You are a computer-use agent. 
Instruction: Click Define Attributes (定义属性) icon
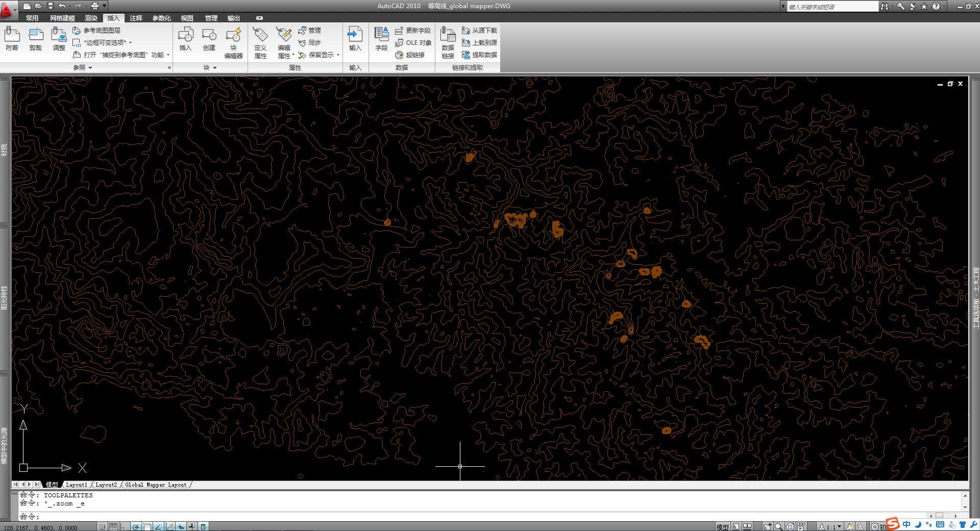(x=260, y=43)
